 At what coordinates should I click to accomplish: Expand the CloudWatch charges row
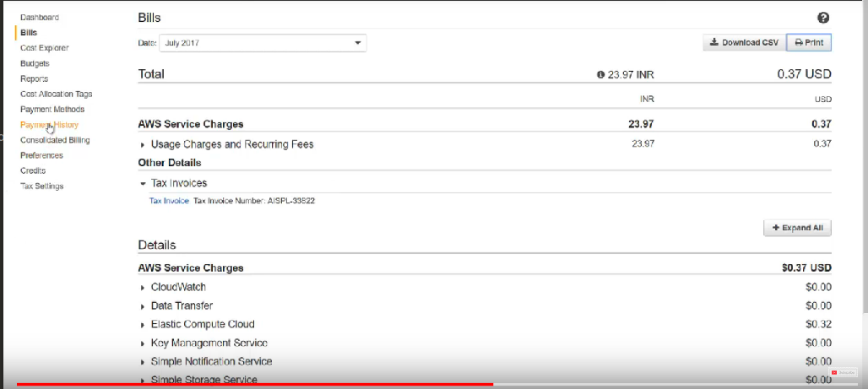point(142,288)
